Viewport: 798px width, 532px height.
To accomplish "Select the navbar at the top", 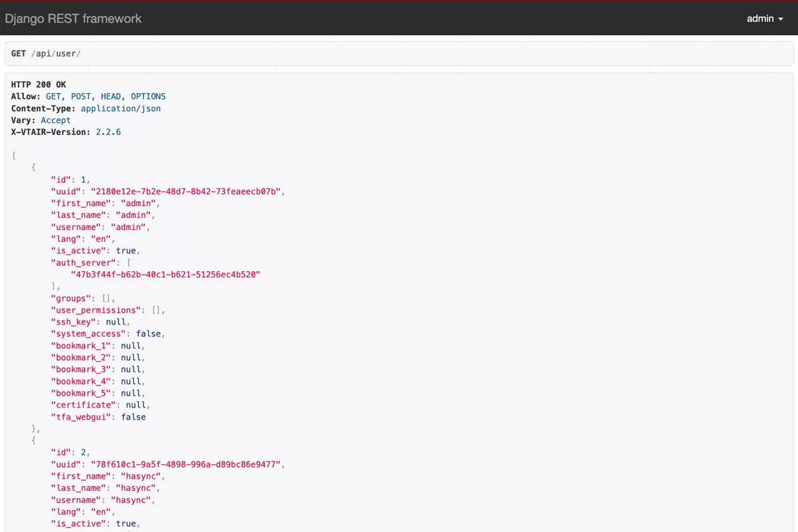I will click(399, 19).
